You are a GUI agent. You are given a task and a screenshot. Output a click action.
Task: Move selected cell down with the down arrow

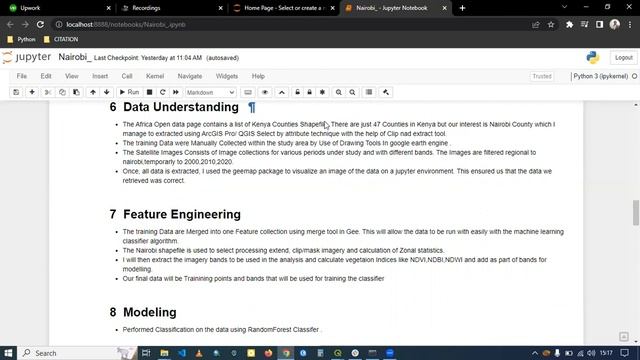[x=107, y=92]
